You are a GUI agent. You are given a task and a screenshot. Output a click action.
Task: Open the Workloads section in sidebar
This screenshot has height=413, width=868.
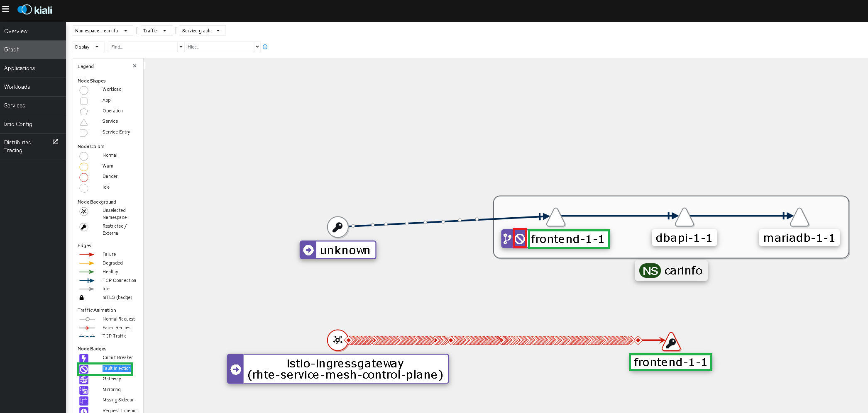17,87
